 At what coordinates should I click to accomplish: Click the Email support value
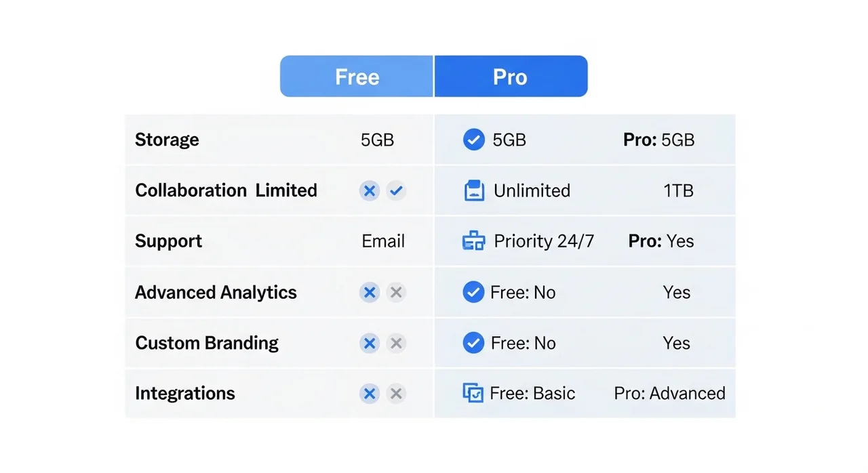(383, 241)
